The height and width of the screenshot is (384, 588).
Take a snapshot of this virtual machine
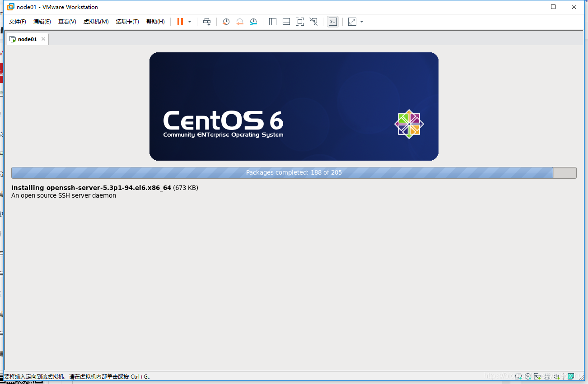click(x=226, y=22)
